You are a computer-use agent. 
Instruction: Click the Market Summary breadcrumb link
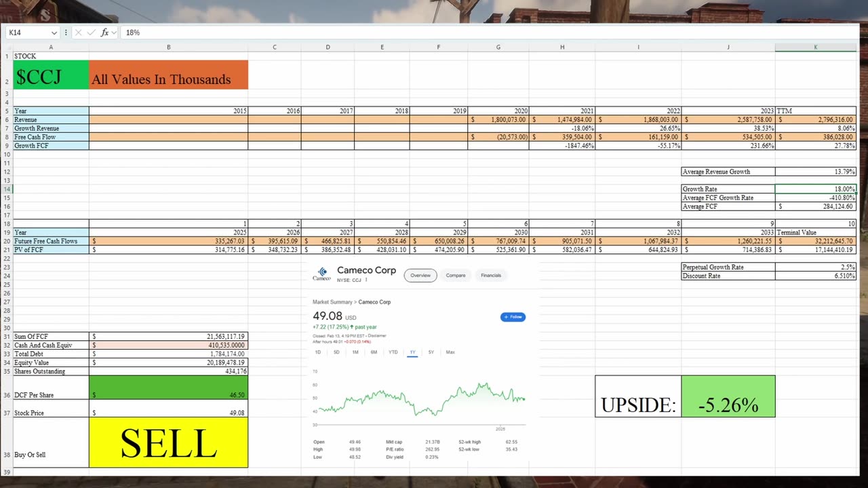point(332,302)
